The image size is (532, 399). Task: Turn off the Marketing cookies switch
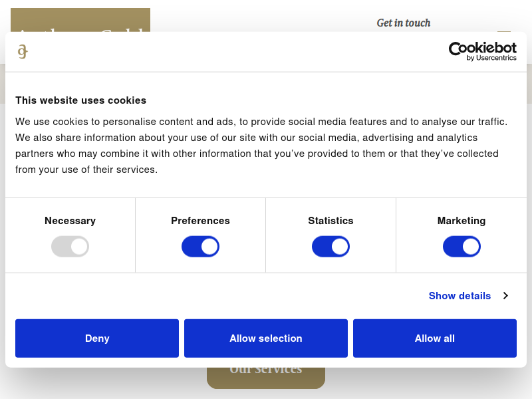point(462,246)
